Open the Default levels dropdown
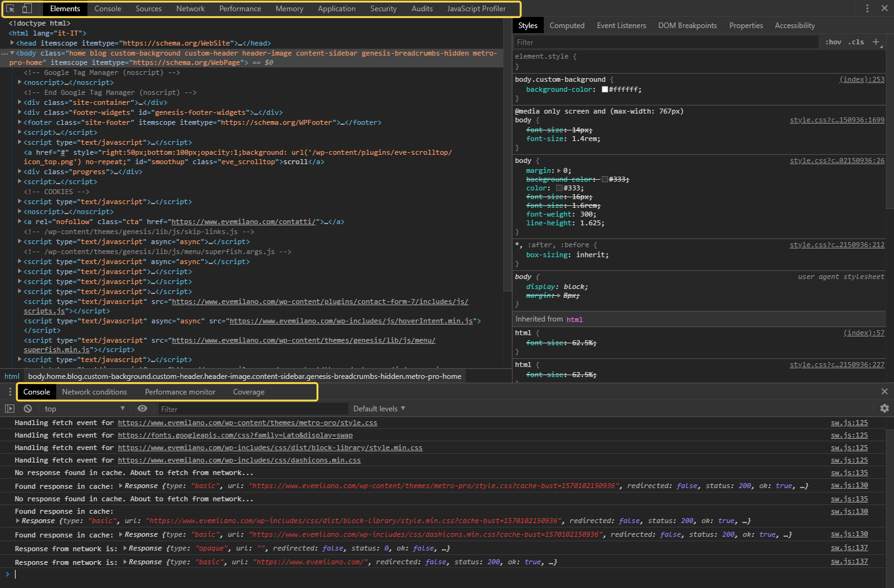894x588 pixels. coord(379,409)
